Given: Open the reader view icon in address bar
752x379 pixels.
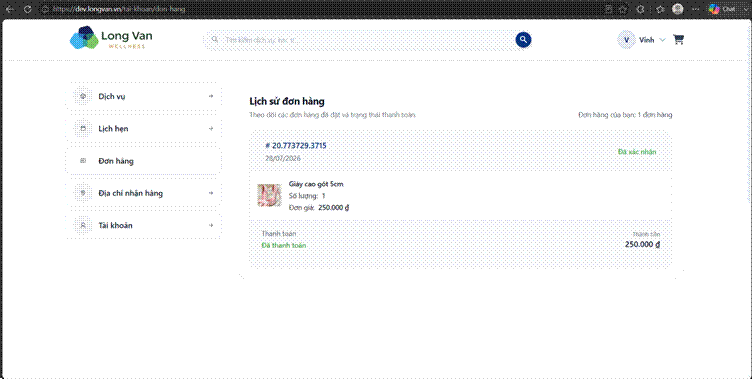Looking at the screenshot, I should click(608, 9).
